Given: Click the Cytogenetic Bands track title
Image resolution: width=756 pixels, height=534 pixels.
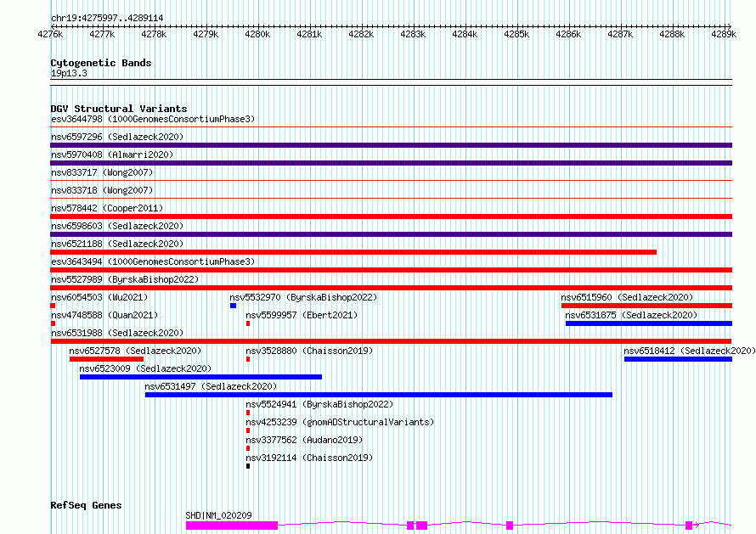Looking at the screenshot, I should (x=101, y=63).
